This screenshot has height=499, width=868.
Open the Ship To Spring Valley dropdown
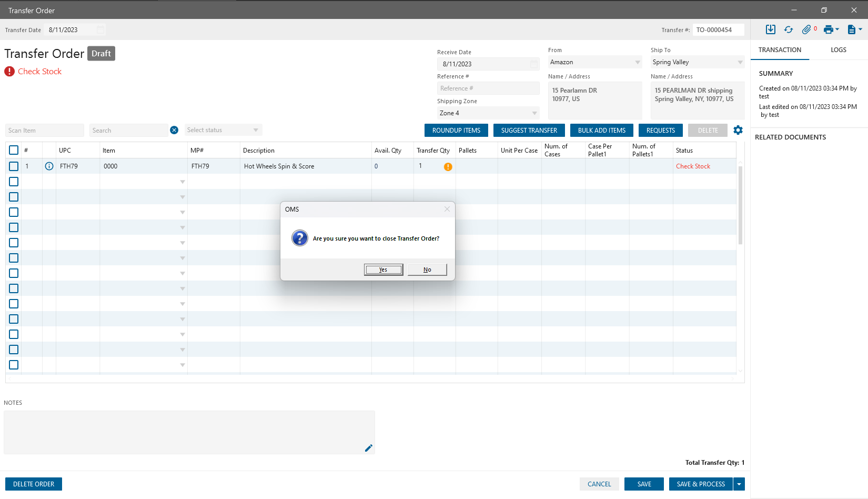pyautogui.click(x=740, y=62)
